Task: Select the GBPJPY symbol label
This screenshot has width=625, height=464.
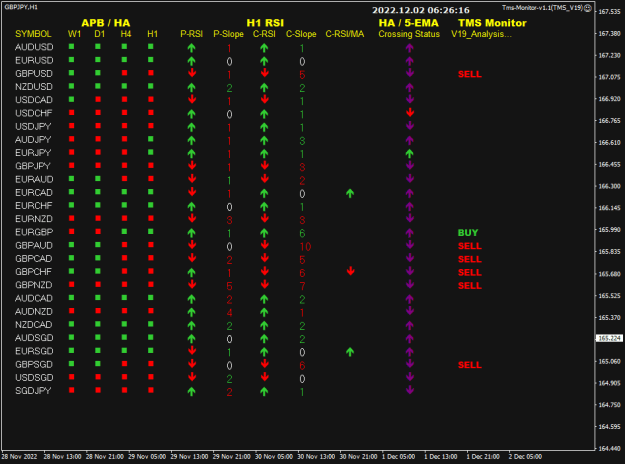Action: pos(33,166)
